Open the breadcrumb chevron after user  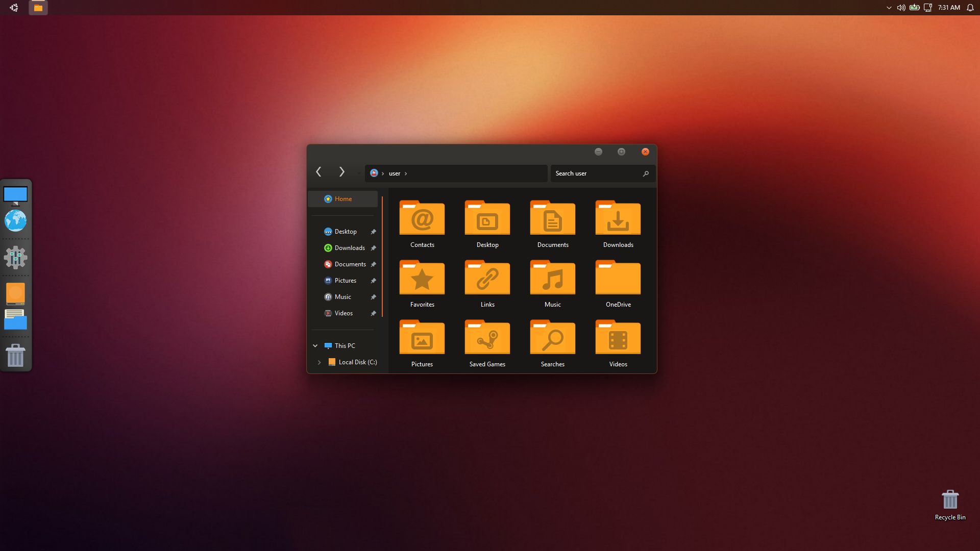pyautogui.click(x=406, y=173)
